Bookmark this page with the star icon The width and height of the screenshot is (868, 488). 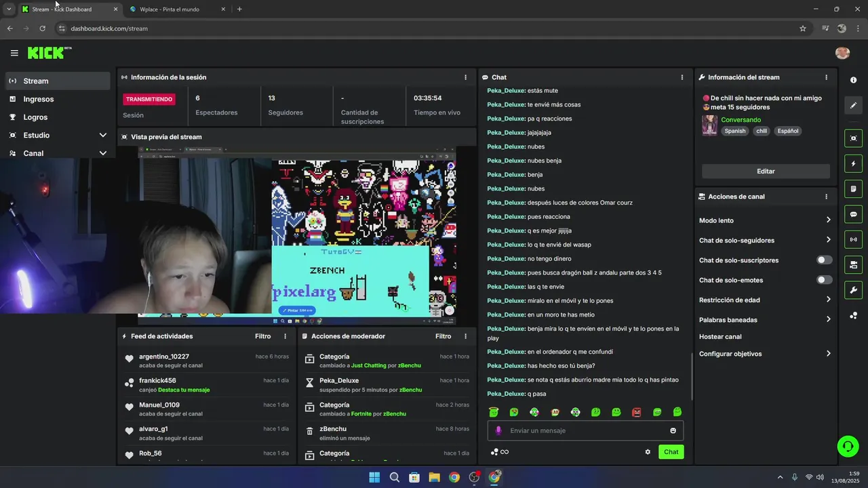click(x=803, y=28)
